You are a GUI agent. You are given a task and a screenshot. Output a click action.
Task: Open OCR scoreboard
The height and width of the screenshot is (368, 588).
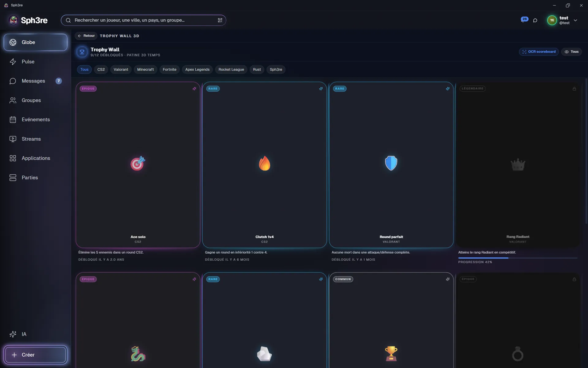pyautogui.click(x=539, y=52)
